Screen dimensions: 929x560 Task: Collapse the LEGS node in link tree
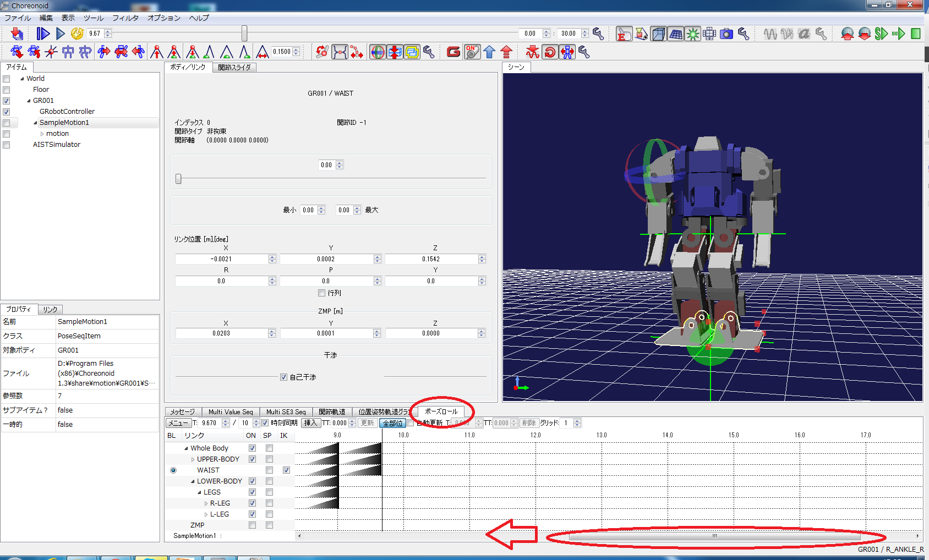point(199,492)
